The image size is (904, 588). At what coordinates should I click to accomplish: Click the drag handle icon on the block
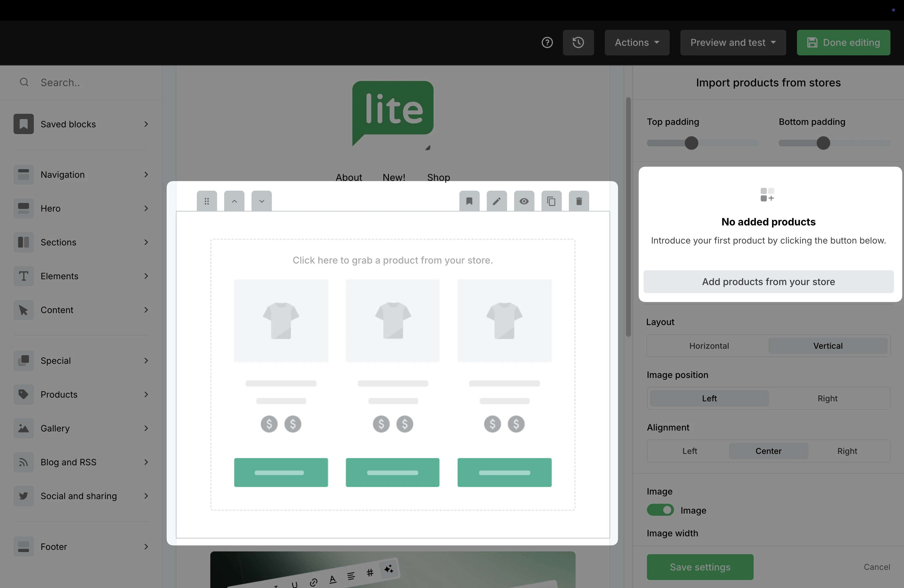[x=207, y=201]
